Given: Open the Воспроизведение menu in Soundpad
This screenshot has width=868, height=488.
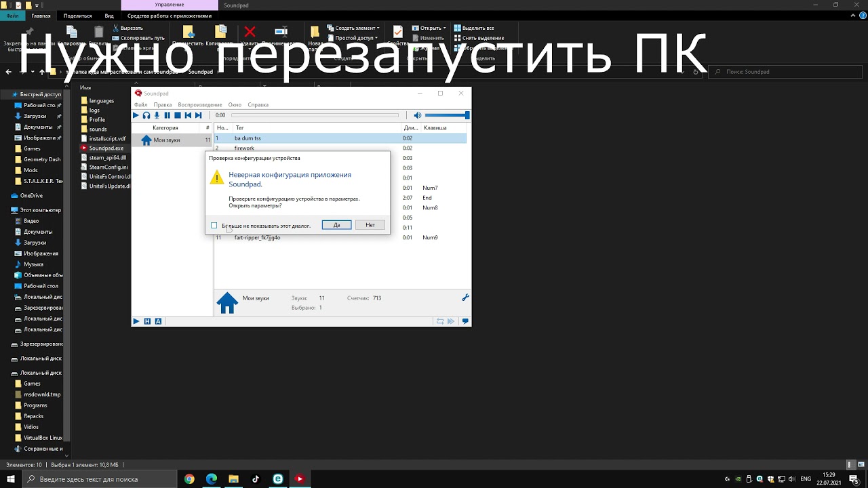Looking at the screenshot, I should (x=200, y=105).
